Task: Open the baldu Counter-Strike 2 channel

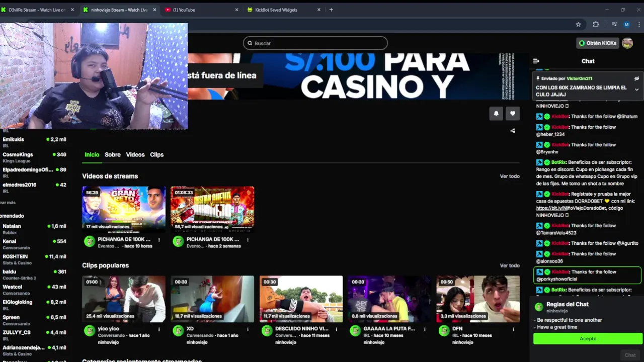Action: point(34,274)
